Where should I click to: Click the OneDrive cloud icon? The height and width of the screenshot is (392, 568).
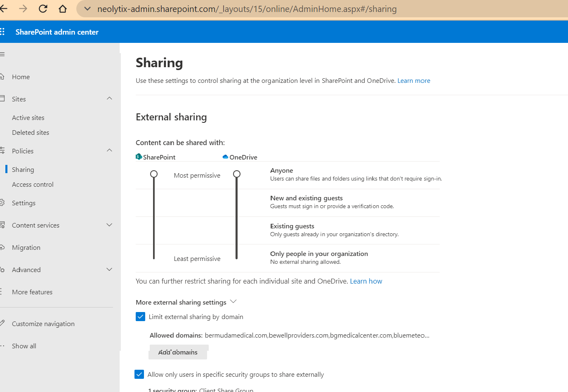225,157
